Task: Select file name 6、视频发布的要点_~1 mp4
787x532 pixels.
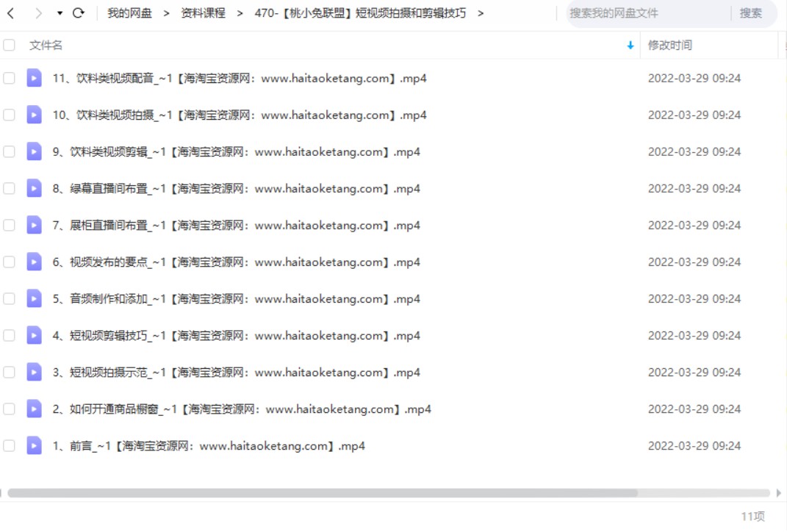Action: pos(237,262)
